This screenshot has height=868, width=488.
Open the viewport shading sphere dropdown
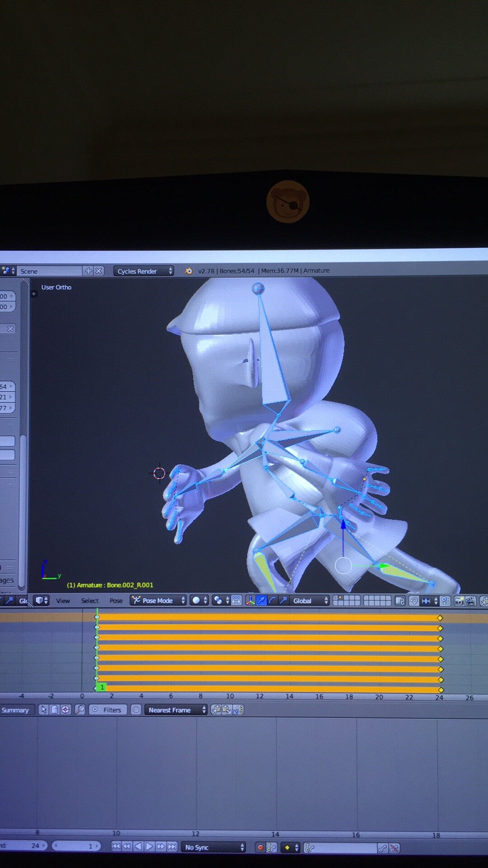tap(199, 600)
